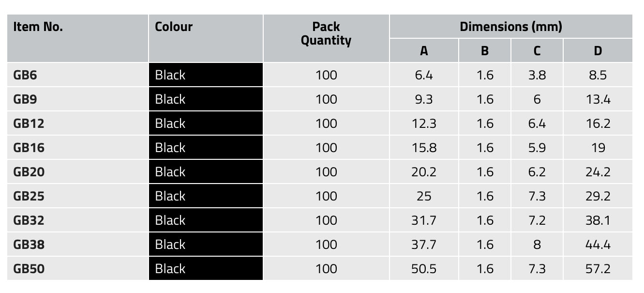Click the GB12 item number
The width and height of the screenshot is (644, 293).
(x=29, y=123)
